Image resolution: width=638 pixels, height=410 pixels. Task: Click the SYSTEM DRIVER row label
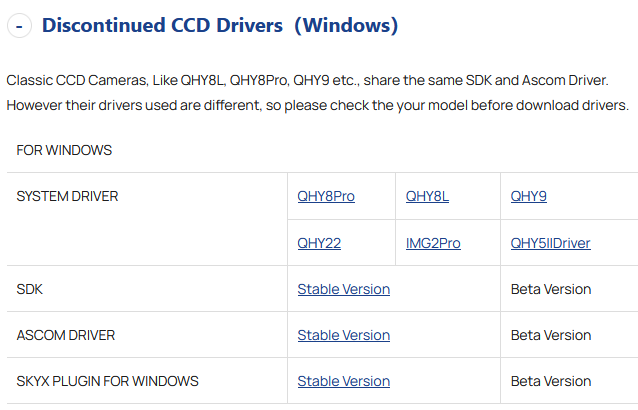coord(67,196)
